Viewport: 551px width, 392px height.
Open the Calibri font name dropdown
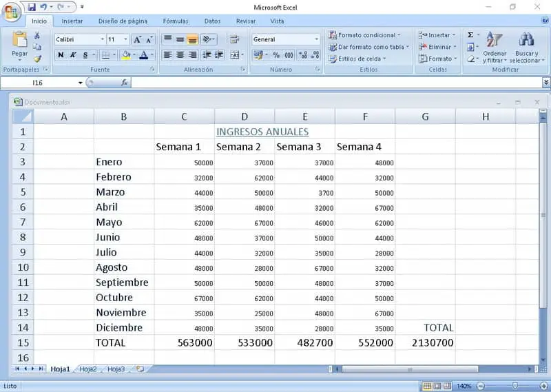[x=102, y=39]
